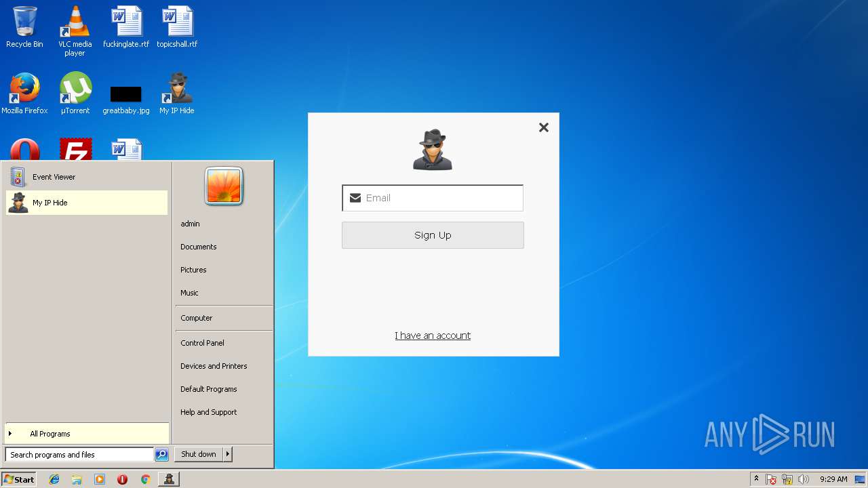Select the fuckinglate.rtf document icon

coord(126,27)
